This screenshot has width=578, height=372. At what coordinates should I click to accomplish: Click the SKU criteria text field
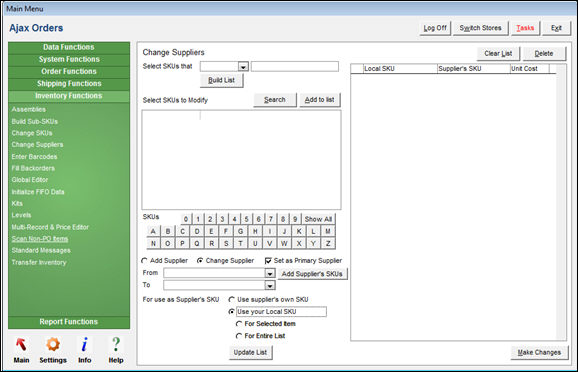[295, 66]
